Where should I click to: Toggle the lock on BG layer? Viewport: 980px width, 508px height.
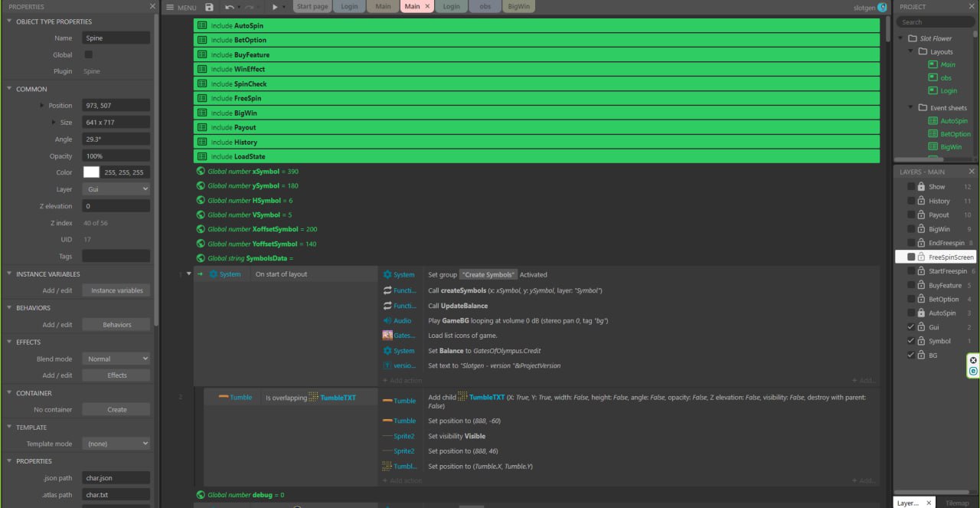(x=921, y=356)
